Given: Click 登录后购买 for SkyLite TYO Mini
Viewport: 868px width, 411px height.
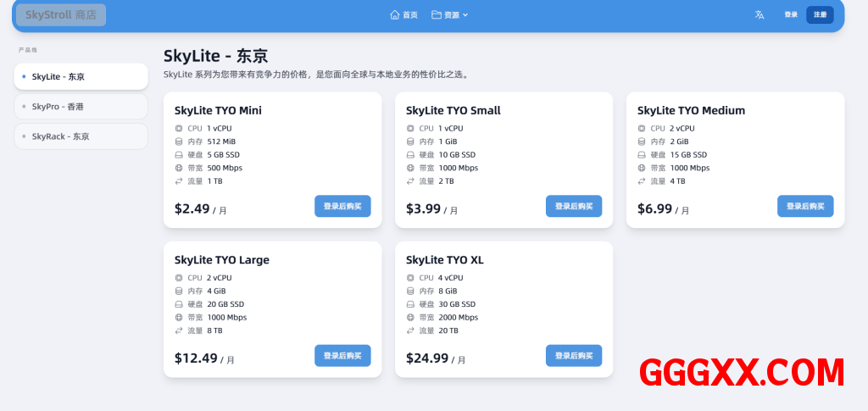Looking at the screenshot, I should (x=342, y=206).
